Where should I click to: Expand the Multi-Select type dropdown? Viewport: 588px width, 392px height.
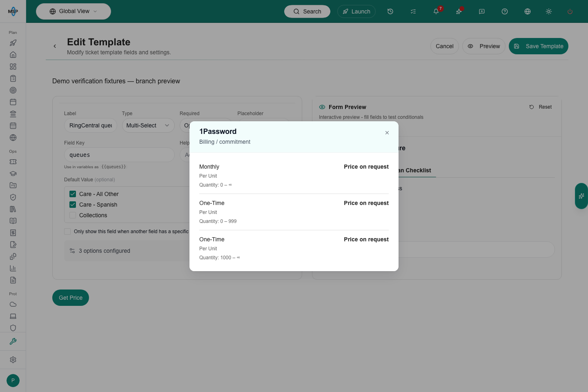click(x=148, y=125)
